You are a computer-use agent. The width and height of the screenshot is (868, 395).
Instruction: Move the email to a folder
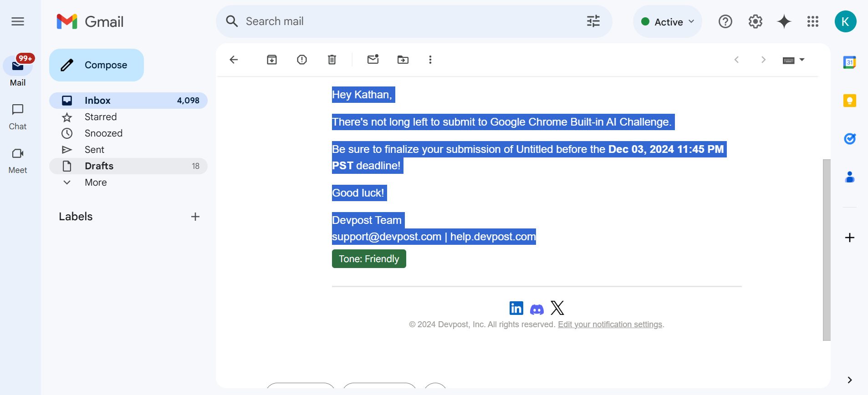point(403,60)
